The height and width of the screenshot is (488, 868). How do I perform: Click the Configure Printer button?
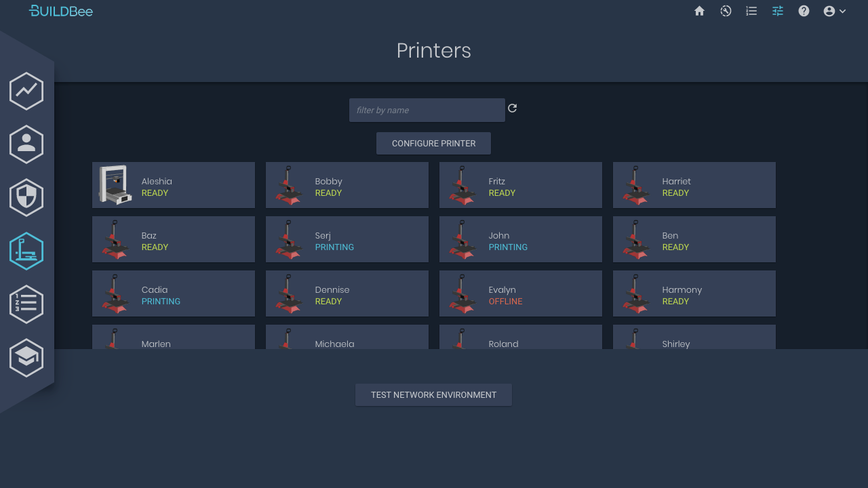(x=433, y=144)
